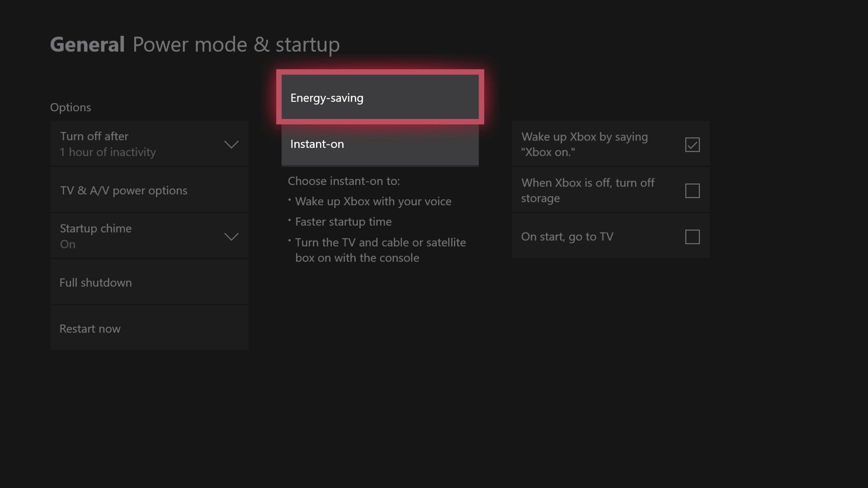Screen dimensions: 868x488
Task: Click the "Faster startup time" bullet text
Action: (343, 222)
